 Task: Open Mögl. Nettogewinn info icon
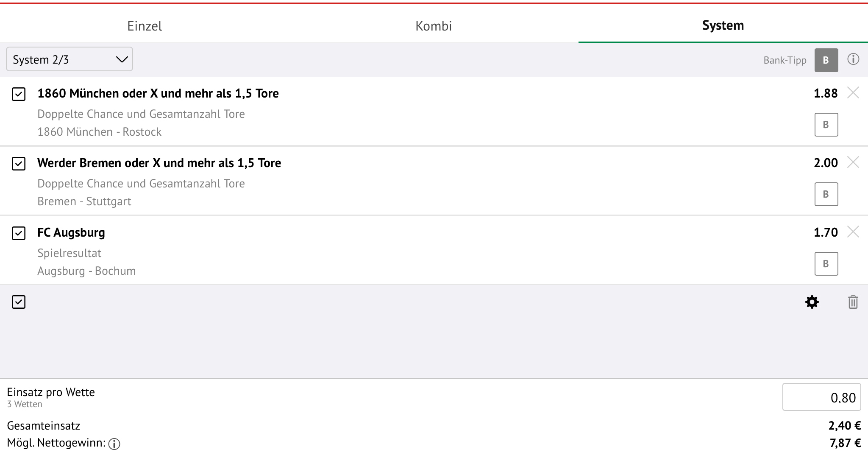tap(114, 444)
